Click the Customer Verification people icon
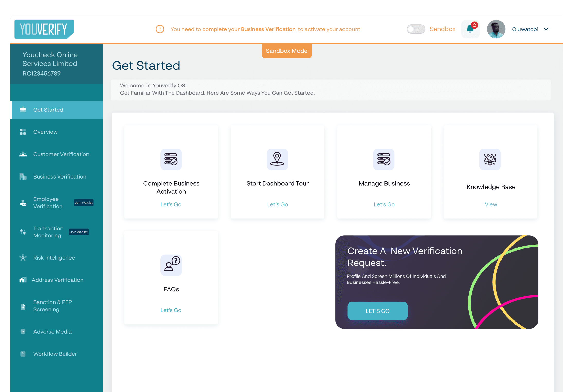Image resolution: width=563 pixels, height=392 pixels. click(x=23, y=154)
